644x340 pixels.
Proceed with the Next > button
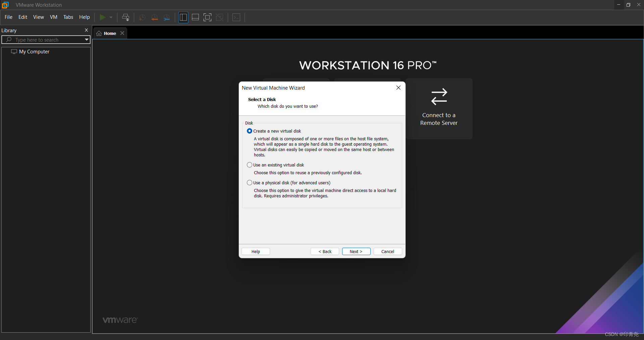click(356, 251)
